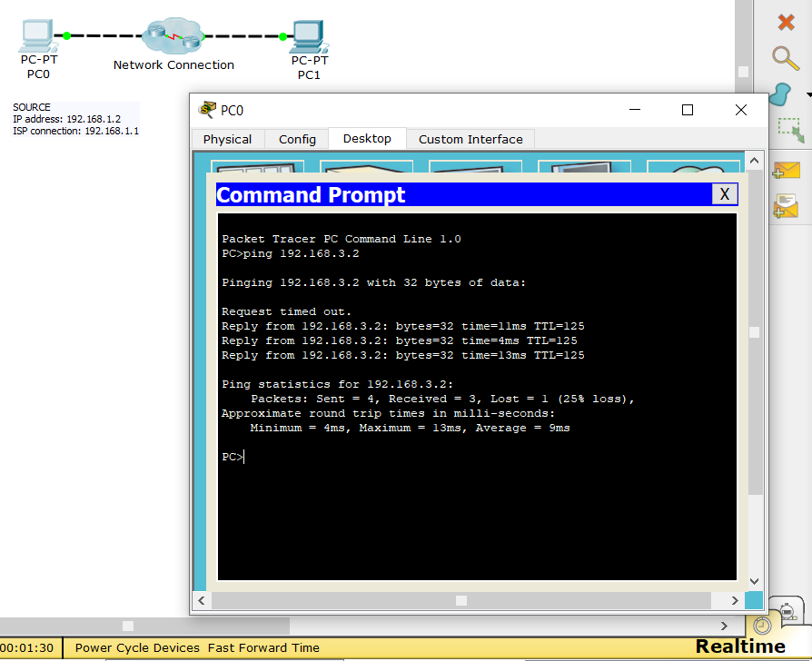812x661 pixels.
Task: Switch to the Desktop tab
Action: 367,138
